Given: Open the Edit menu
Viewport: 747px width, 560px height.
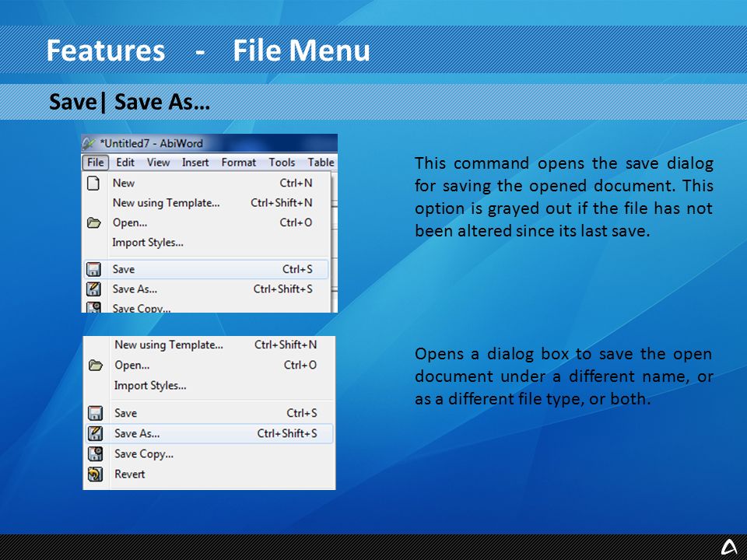Looking at the screenshot, I should click(125, 163).
